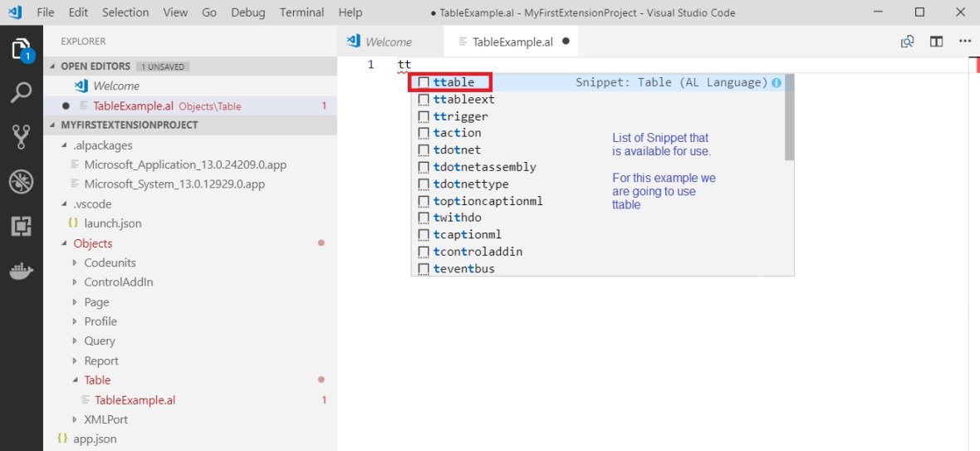Expand the XMLPort folder
This screenshot has width=980, height=451.
pyautogui.click(x=105, y=419)
